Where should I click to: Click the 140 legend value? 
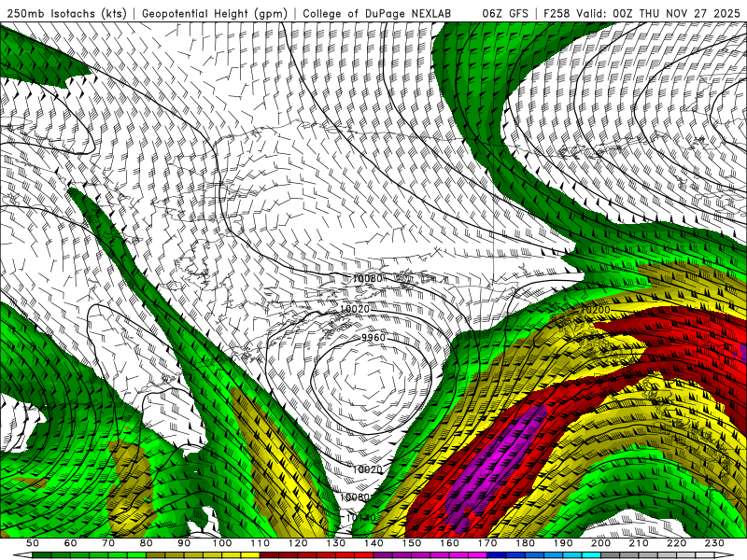point(374,543)
